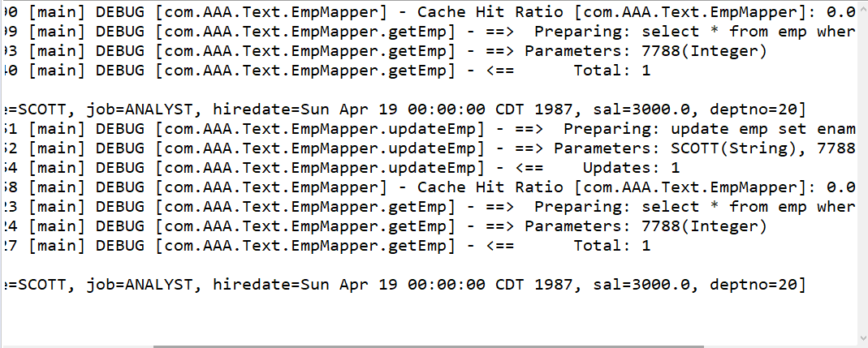The height and width of the screenshot is (348, 868).
Task: Click the first 'Parameters: 7788(Integer)' line
Action: click(x=385, y=51)
